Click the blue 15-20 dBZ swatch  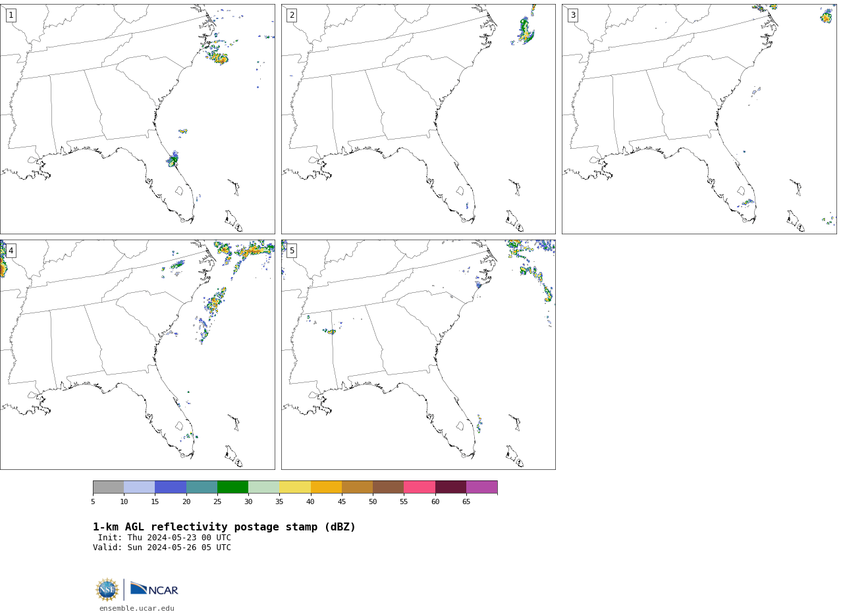[171, 487]
